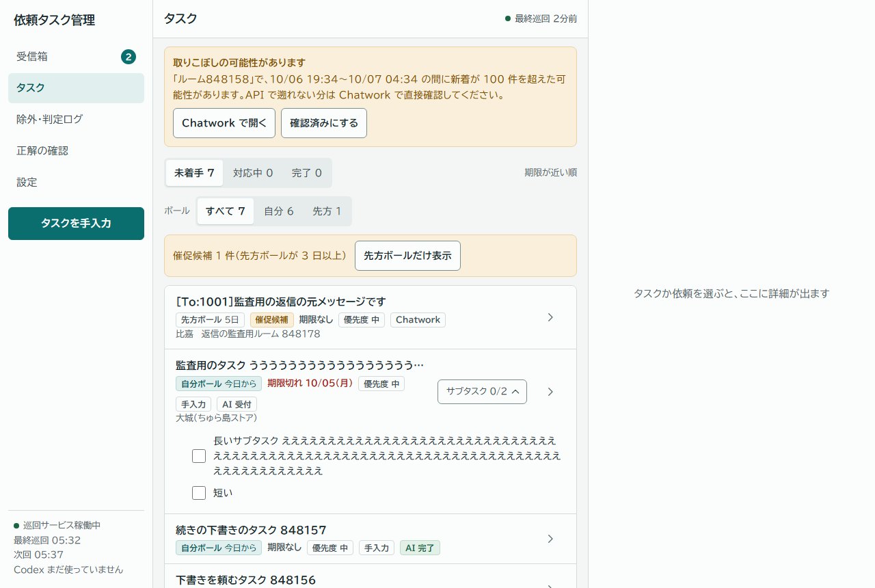
Task: Switch to 未着手 7 tab
Action: 194,173
